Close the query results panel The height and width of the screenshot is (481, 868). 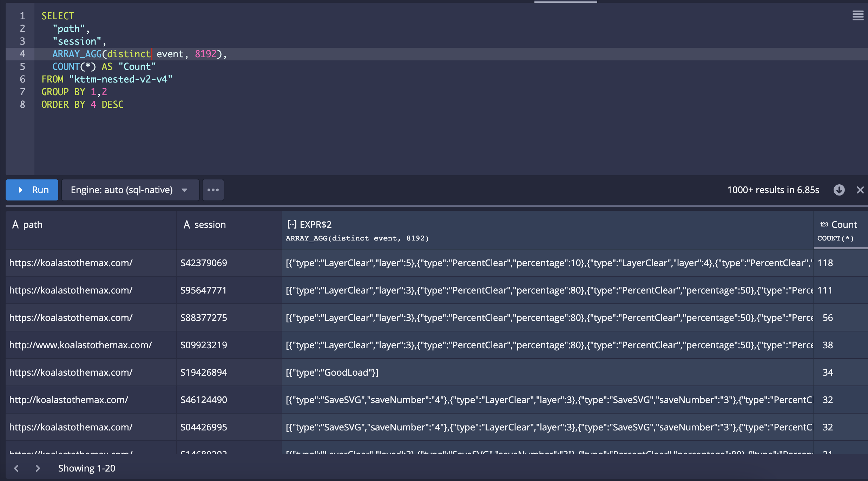860,190
